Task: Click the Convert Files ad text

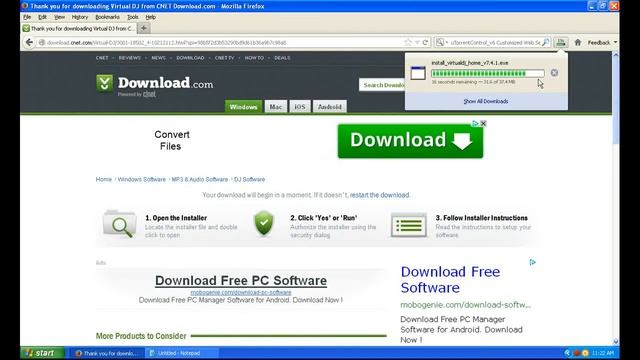Action: (x=171, y=140)
